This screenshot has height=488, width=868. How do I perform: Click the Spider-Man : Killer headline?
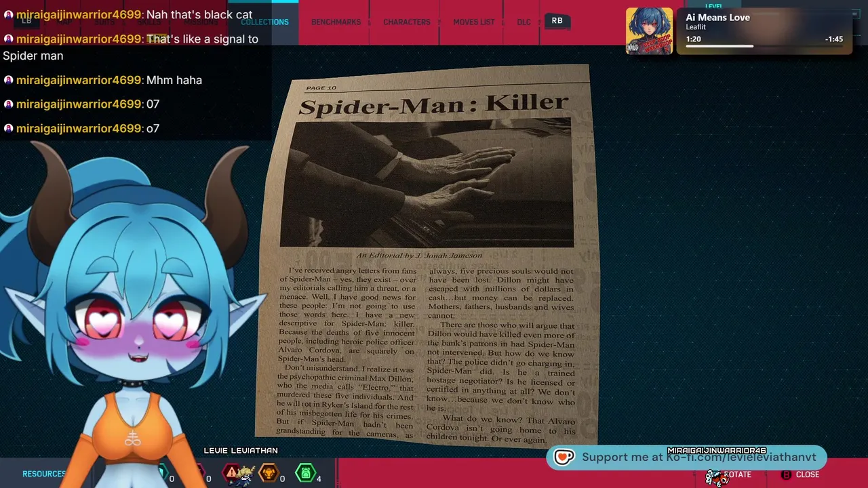[x=433, y=104]
